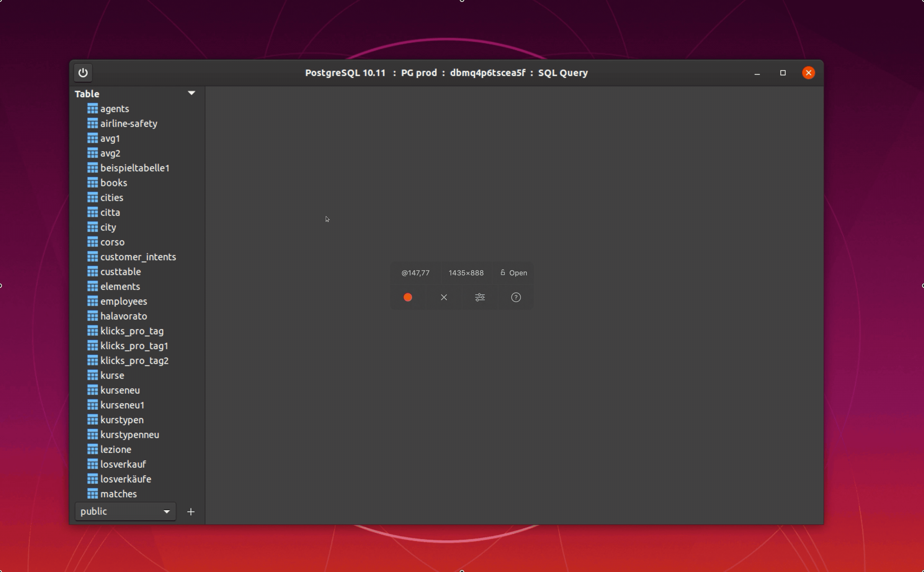Click the table icon beside books

pyautogui.click(x=93, y=183)
